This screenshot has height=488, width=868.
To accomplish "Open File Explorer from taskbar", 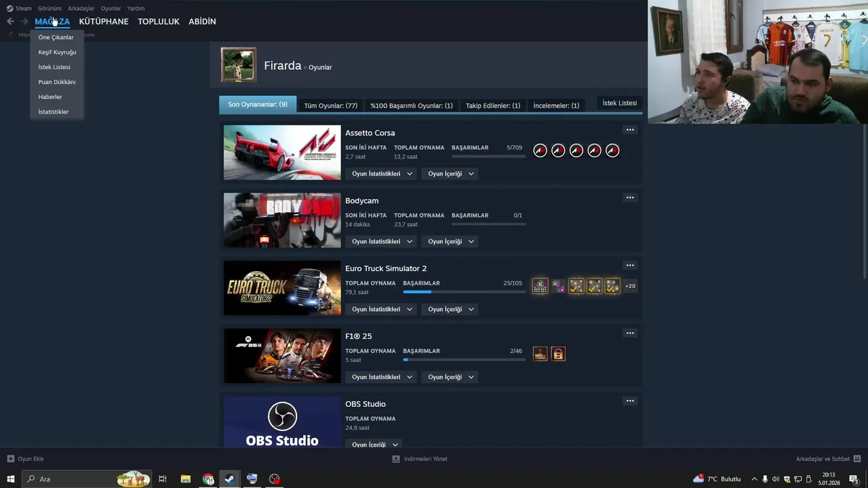I will pos(186,479).
